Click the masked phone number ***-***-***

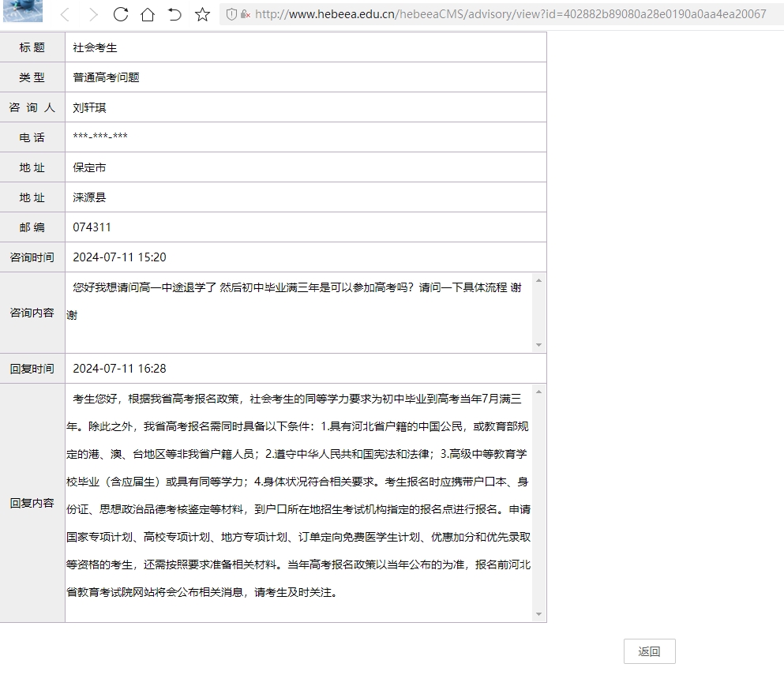pos(100,136)
